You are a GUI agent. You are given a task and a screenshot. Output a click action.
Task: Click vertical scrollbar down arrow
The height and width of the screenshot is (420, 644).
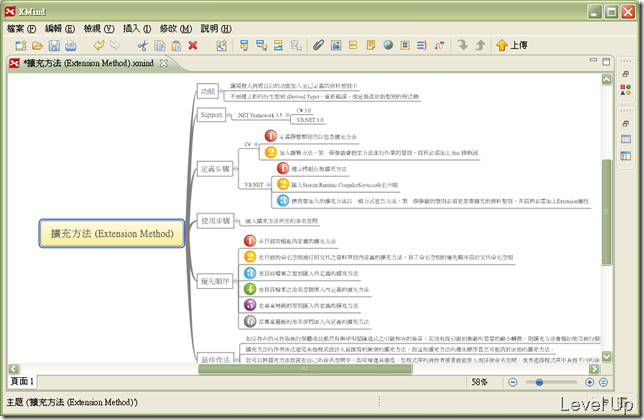[607, 356]
